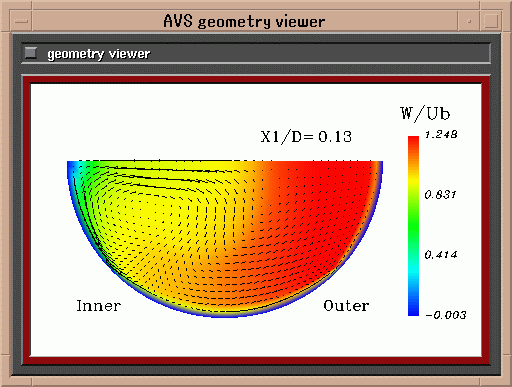Screen dimensions: 512x387
Task: Click the geometry viewer panel label
Action: [99, 54]
